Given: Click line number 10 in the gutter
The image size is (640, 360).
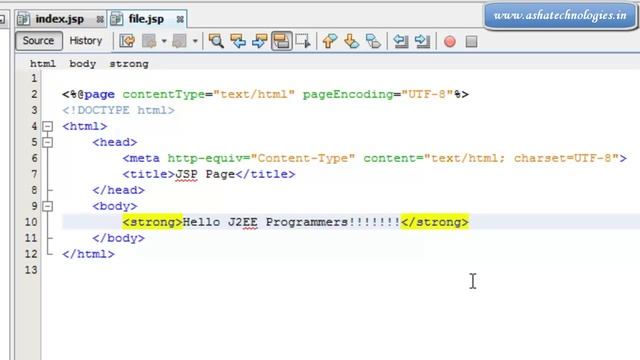Looking at the screenshot, I should tap(31, 222).
